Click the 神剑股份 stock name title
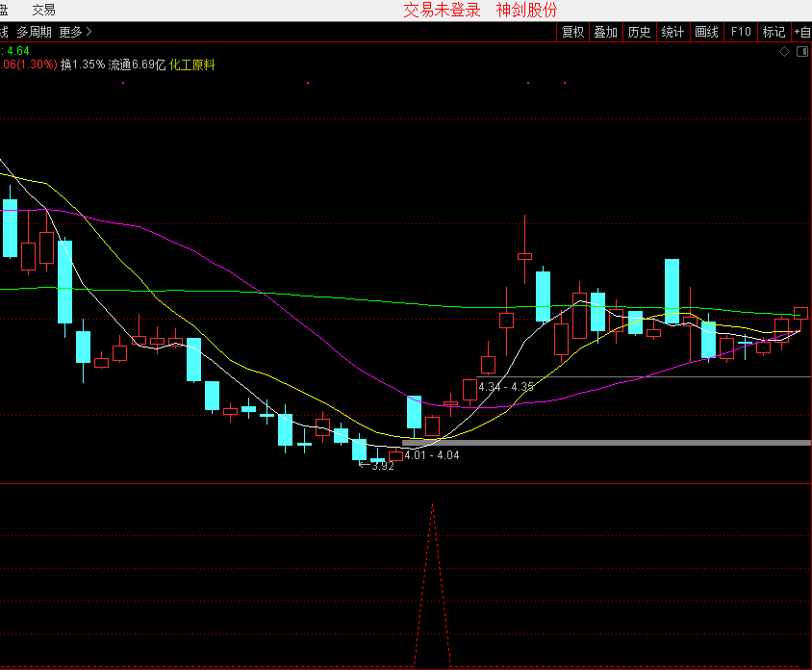Screen dimensions: 812x670 point(526,10)
